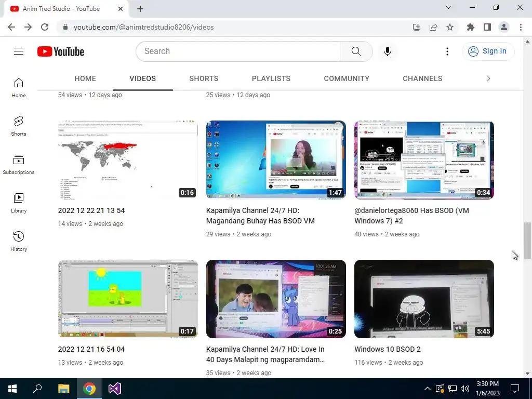Open the tab search dropdown arrow

[448, 7]
